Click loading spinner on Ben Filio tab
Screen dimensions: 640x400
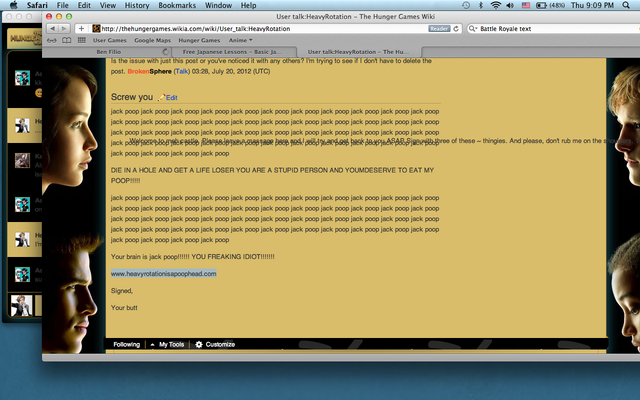click(x=165, y=52)
